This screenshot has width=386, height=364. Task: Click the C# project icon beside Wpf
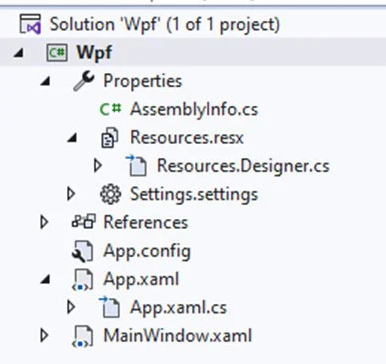(57, 53)
